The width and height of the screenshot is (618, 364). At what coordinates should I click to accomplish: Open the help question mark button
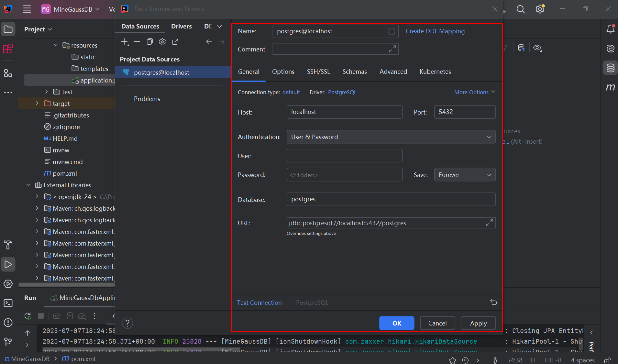(127, 323)
